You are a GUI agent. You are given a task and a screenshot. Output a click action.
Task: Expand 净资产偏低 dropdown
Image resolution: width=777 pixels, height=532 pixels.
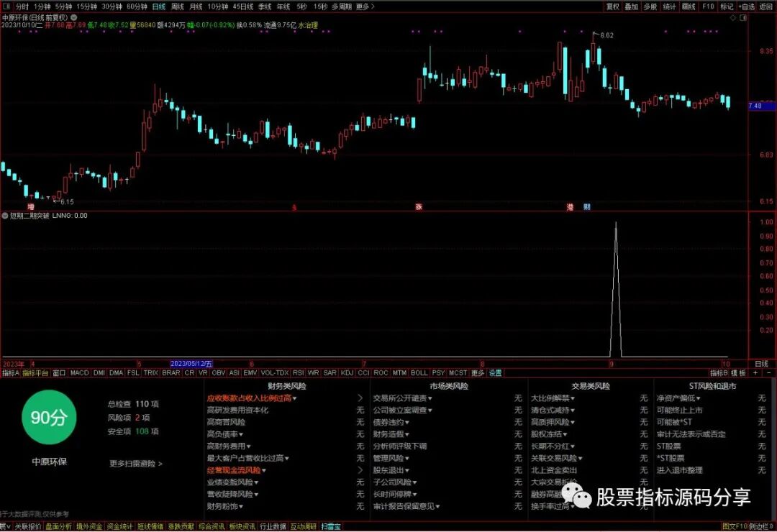click(x=698, y=398)
